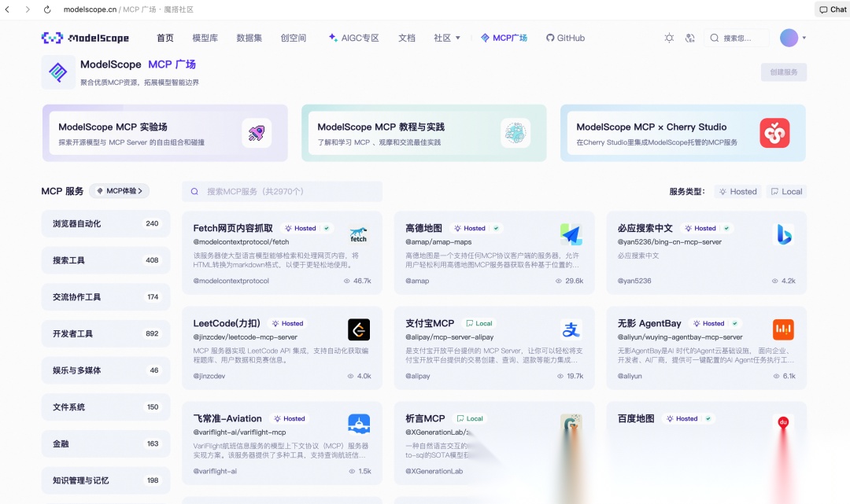Open Fetch网页内容抓取 service title
850x504 pixels.
click(233, 229)
